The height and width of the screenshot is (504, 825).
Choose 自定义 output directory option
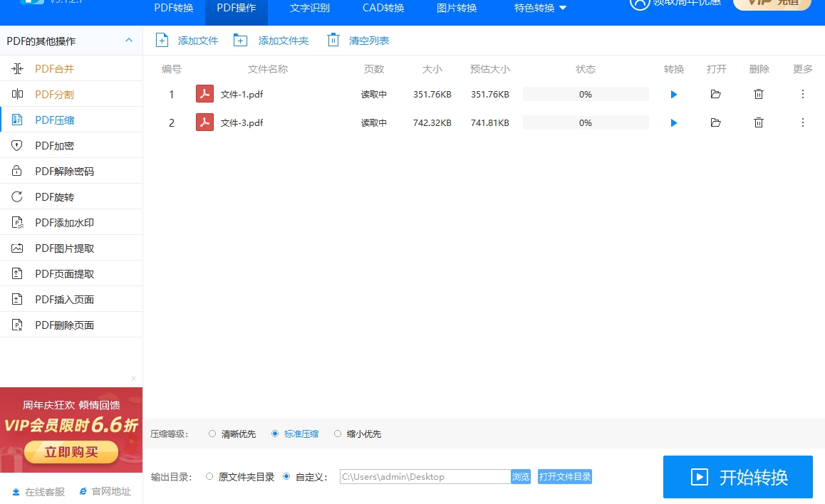point(286,477)
